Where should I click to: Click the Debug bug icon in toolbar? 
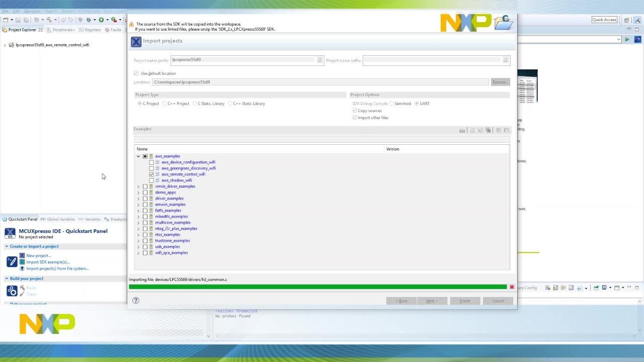tap(89, 20)
